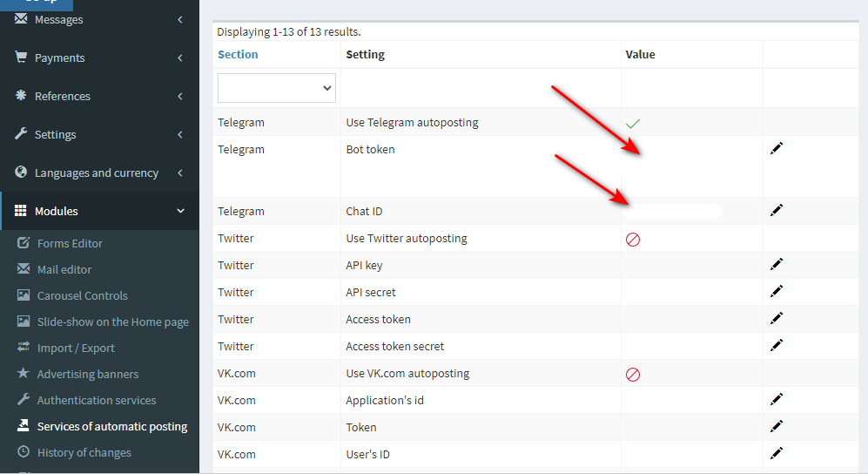Image resolution: width=868 pixels, height=474 pixels.
Task: Collapse the Modules menu chevron
Action: [180, 211]
